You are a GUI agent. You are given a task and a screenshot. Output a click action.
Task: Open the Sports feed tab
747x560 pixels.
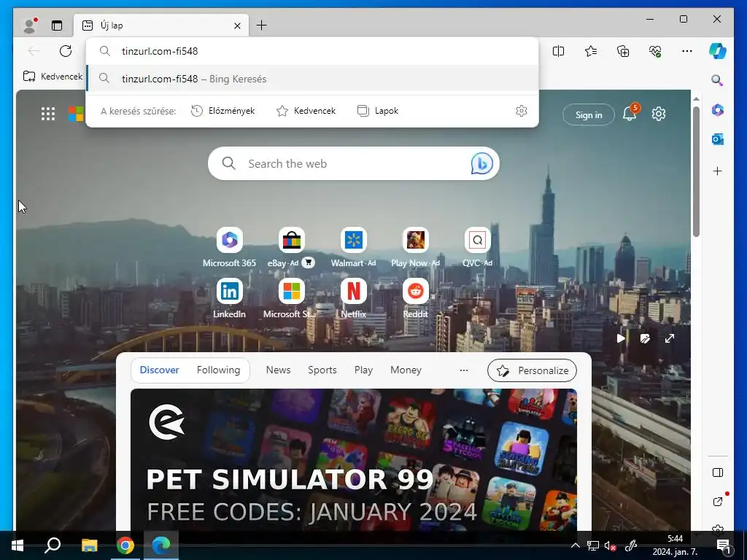(322, 370)
